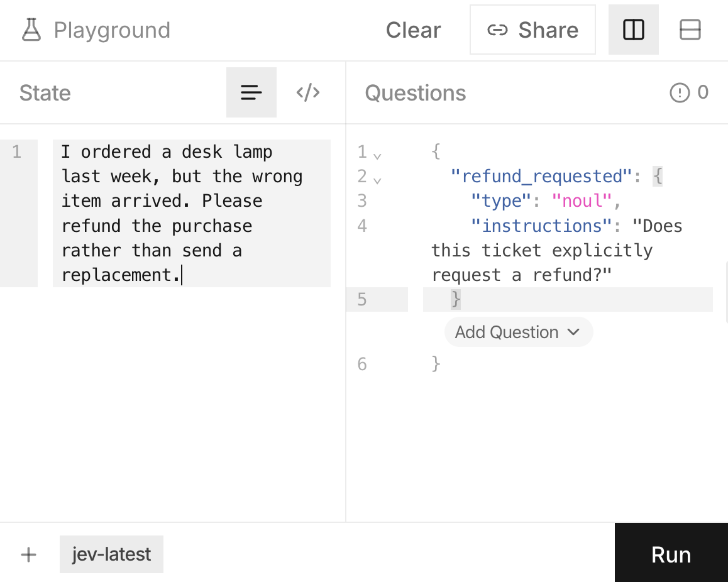728x582 pixels.
Task: Share the playground via link
Action: click(532, 30)
